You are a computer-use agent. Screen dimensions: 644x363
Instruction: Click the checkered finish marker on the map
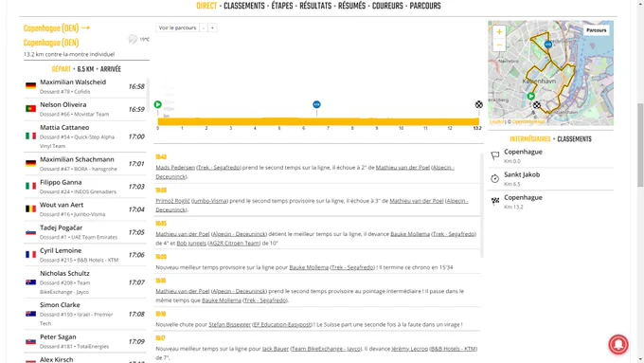[x=537, y=105]
